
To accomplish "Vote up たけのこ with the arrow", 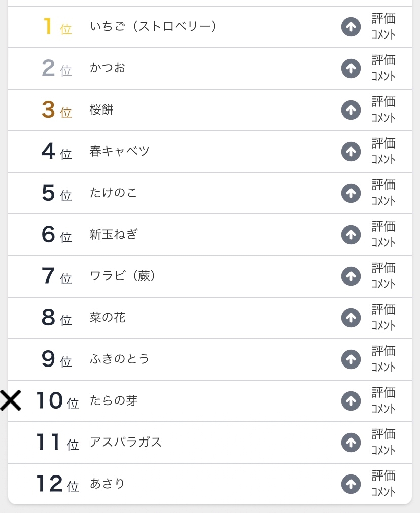I will 351,193.
